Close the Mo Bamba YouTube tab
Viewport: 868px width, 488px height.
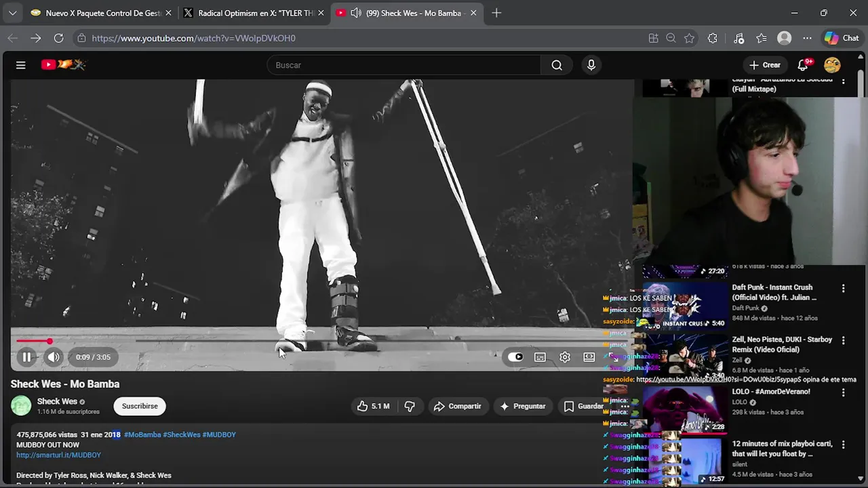(x=473, y=13)
